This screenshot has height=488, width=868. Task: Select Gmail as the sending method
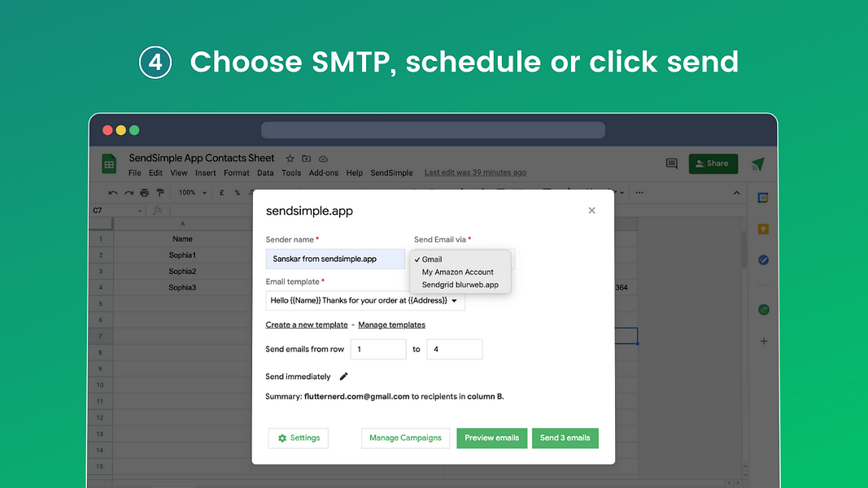(430, 259)
